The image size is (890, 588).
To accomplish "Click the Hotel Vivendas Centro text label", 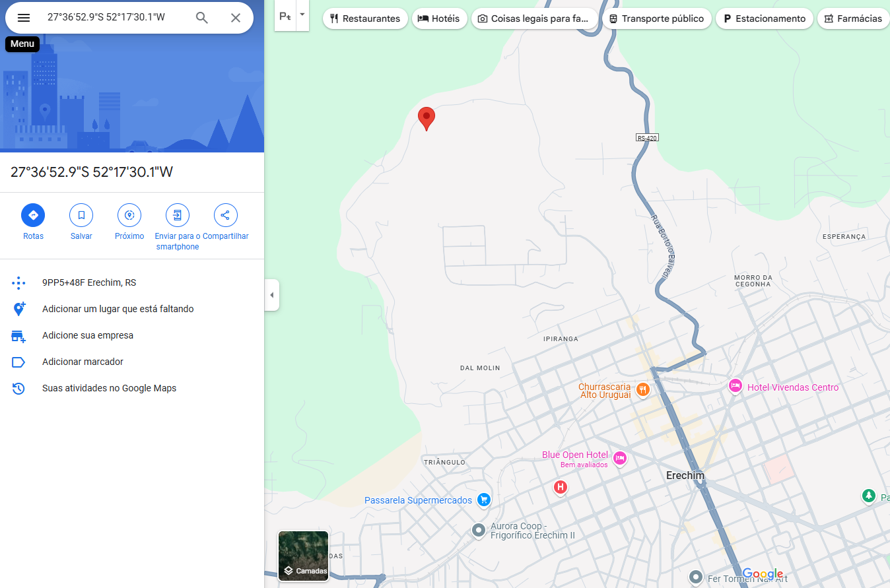I will [x=793, y=387].
